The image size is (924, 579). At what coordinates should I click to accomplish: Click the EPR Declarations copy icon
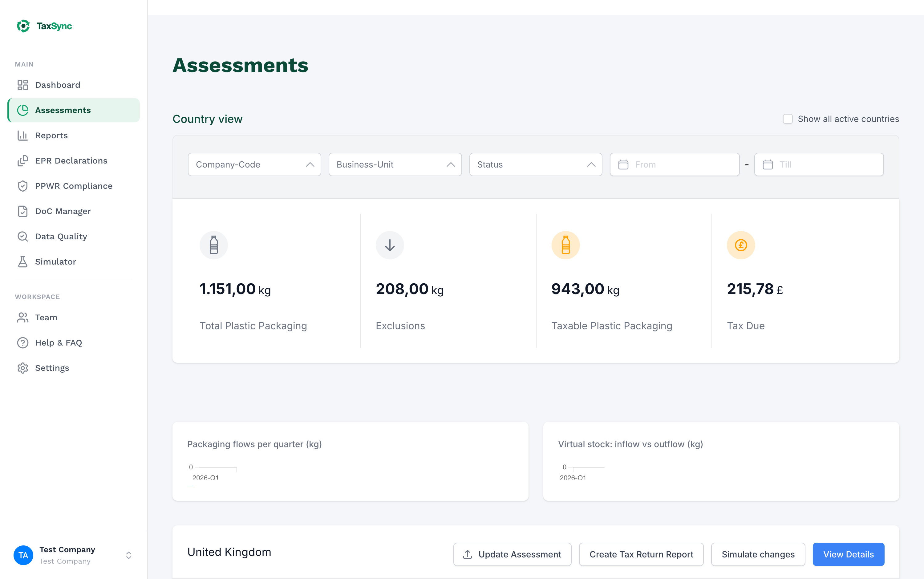[x=22, y=161]
